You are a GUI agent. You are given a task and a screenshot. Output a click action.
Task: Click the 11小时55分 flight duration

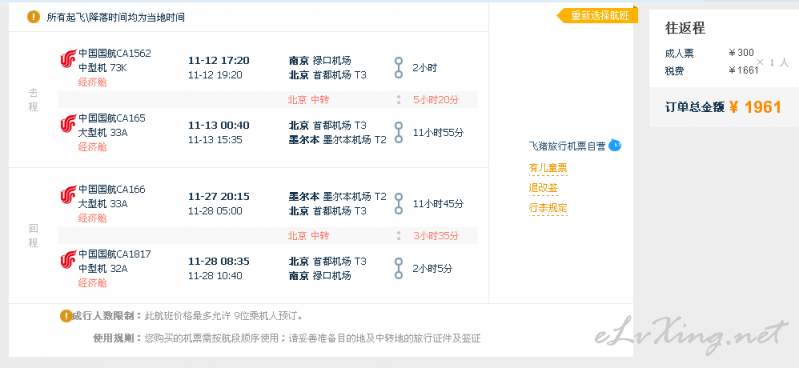438,133
